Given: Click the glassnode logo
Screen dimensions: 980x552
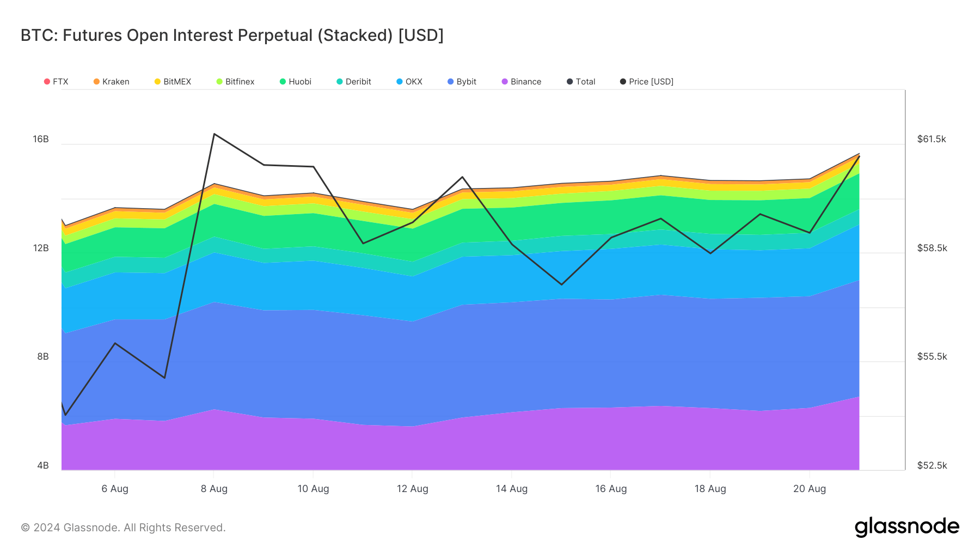Looking at the screenshot, I should click(906, 527).
